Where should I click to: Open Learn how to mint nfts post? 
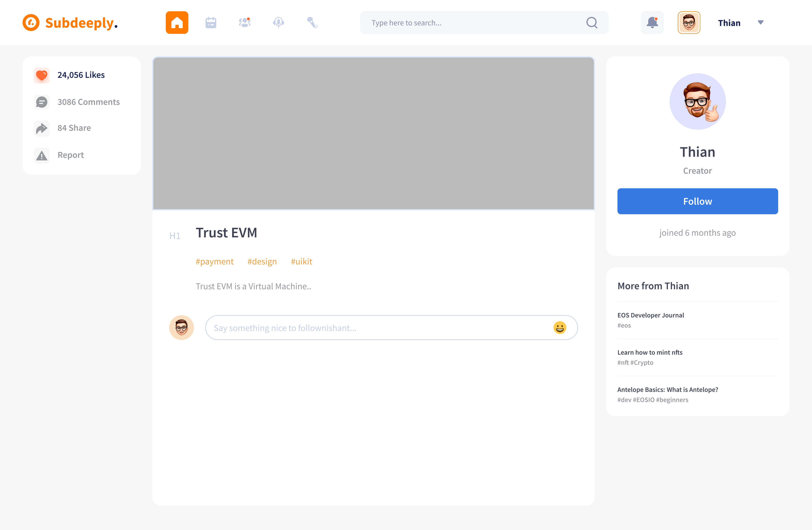650,352
